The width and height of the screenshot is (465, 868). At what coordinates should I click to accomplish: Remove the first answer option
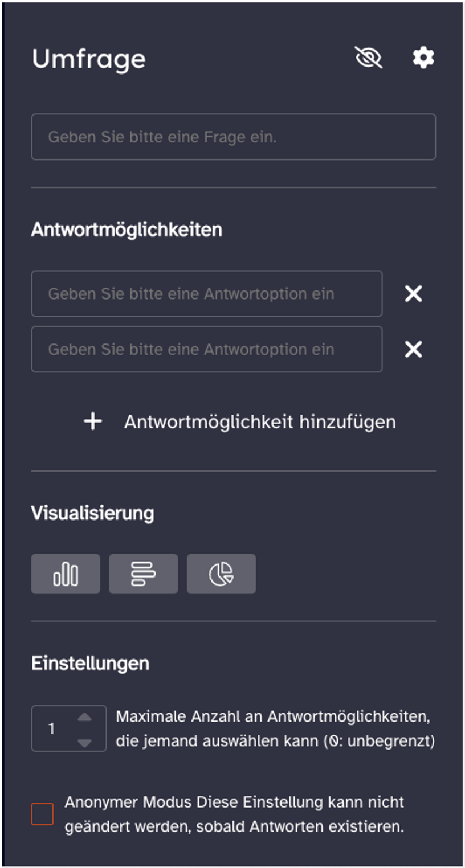coord(413,294)
